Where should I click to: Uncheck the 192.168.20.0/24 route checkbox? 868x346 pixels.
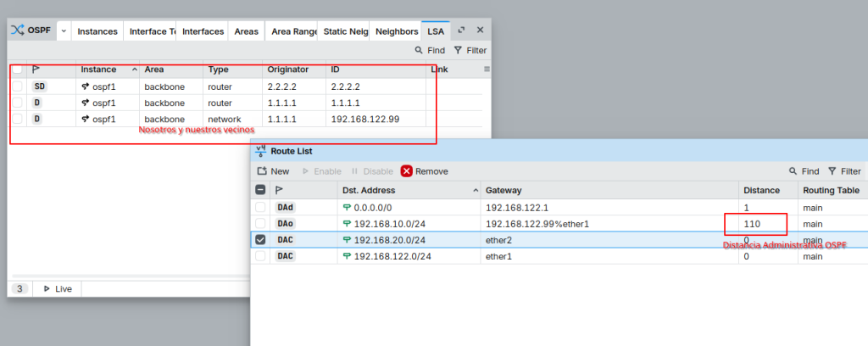coord(261,240)
